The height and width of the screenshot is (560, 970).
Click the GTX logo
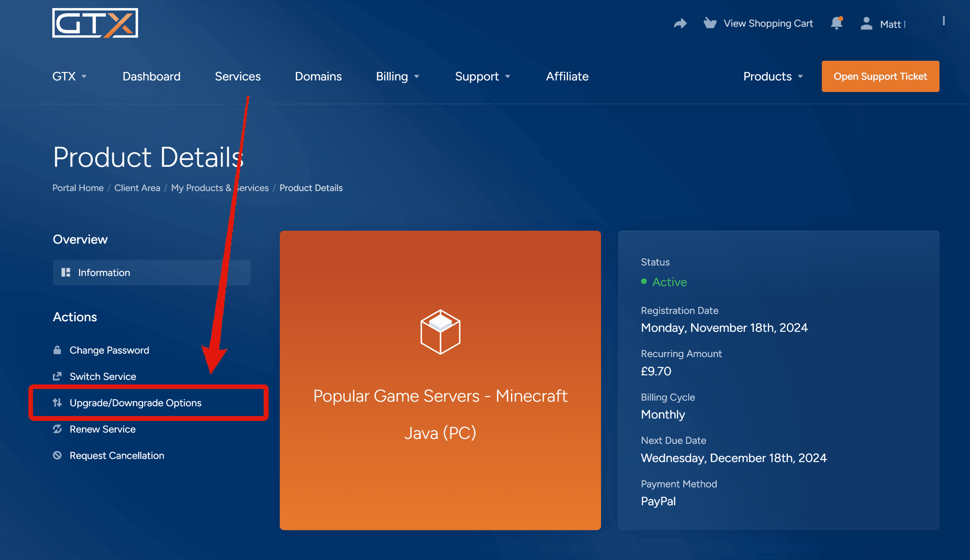(x=95, y=23)
